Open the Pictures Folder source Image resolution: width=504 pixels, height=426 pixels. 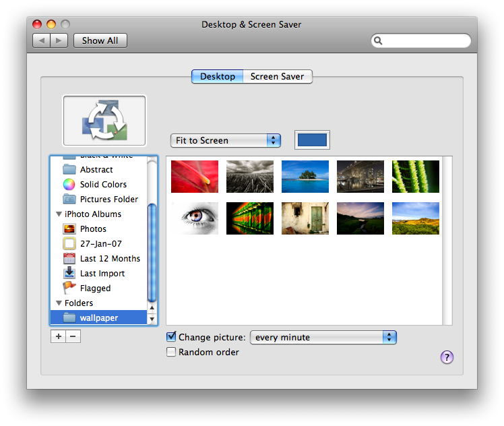point(108,200)
